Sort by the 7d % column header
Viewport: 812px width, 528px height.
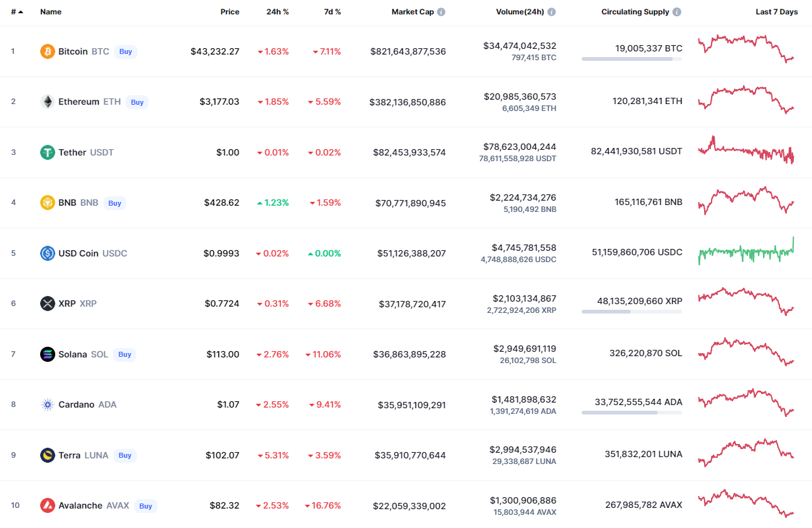pyautogui.click(x=333, y=12)
